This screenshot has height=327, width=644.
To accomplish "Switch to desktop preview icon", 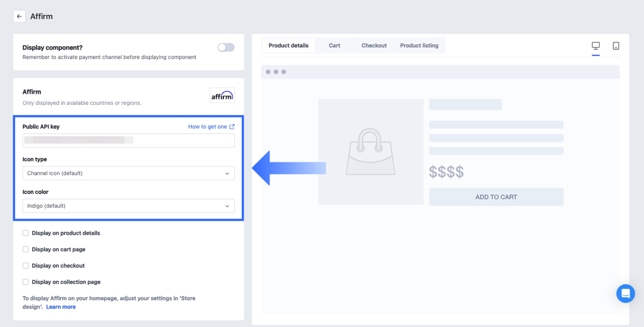I will click(x=596, y=46).
